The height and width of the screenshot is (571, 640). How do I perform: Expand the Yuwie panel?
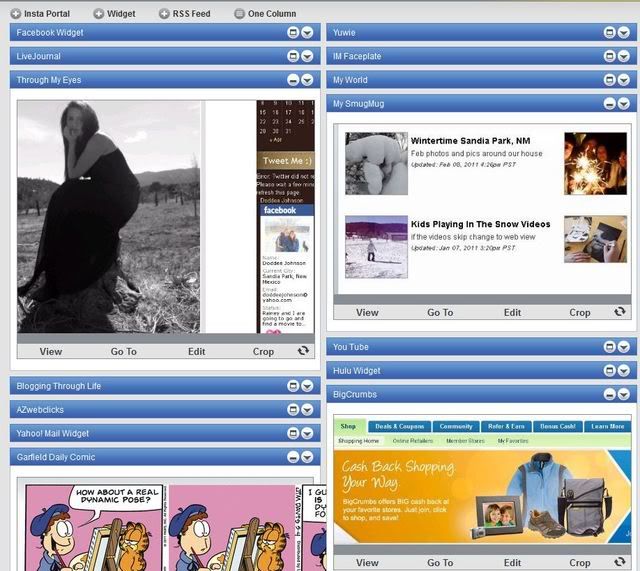609,32
